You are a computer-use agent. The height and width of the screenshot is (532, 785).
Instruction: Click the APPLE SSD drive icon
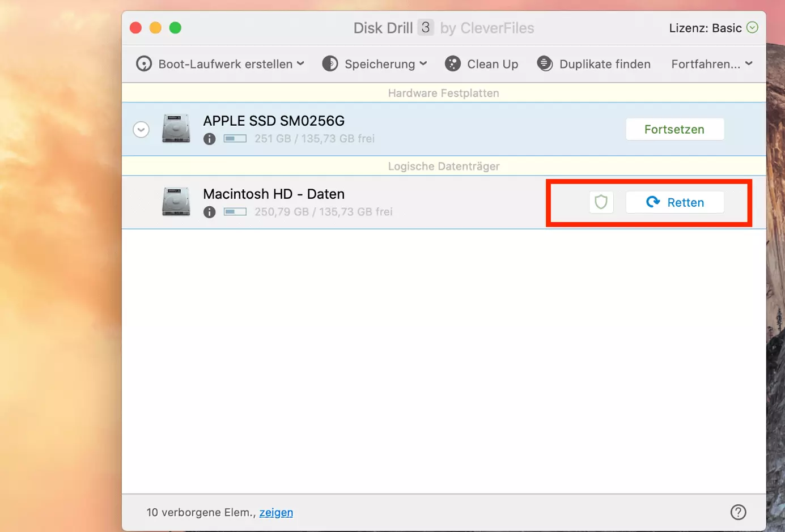tap(176, 129)
